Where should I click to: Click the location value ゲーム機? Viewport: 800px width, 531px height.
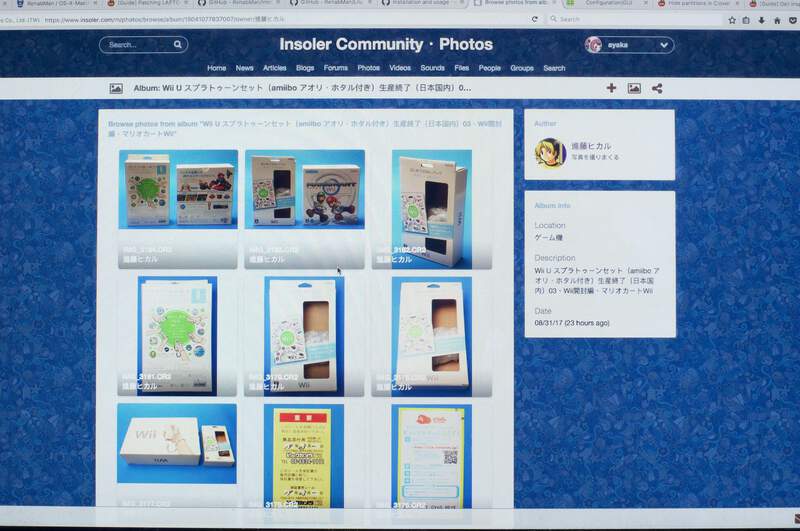(548, 238)
